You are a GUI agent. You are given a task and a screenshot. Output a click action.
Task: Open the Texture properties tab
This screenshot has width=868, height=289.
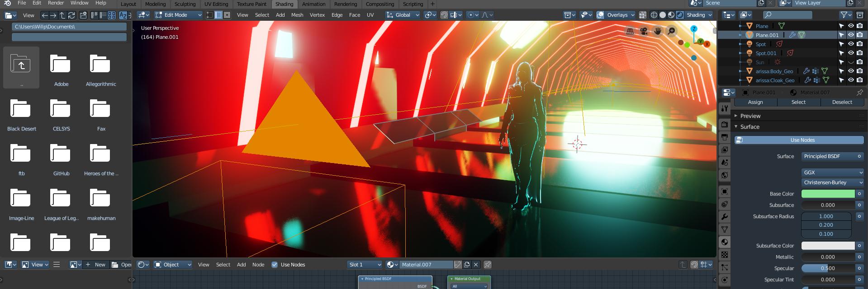[725, 255]
